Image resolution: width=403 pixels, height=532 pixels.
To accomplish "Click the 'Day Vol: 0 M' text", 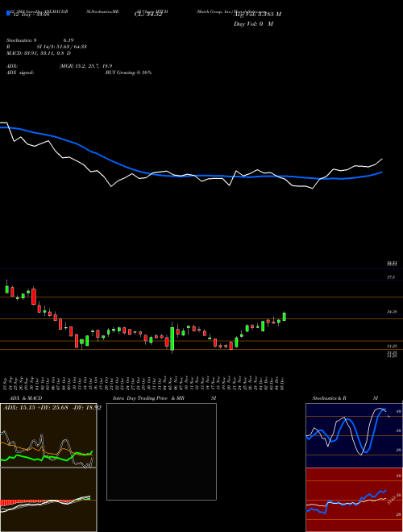I will (253, 24).
